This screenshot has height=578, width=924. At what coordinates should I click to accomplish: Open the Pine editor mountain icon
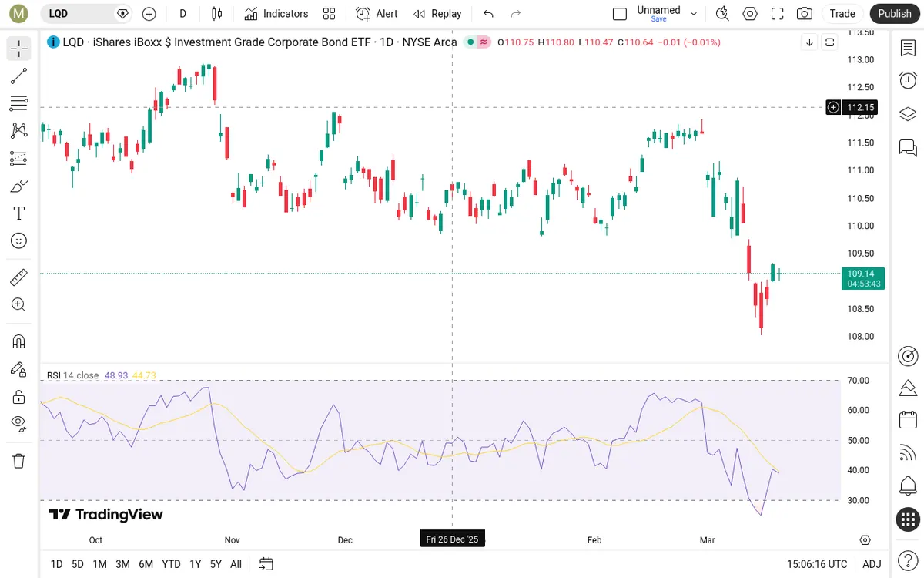(x=908, y=387)
